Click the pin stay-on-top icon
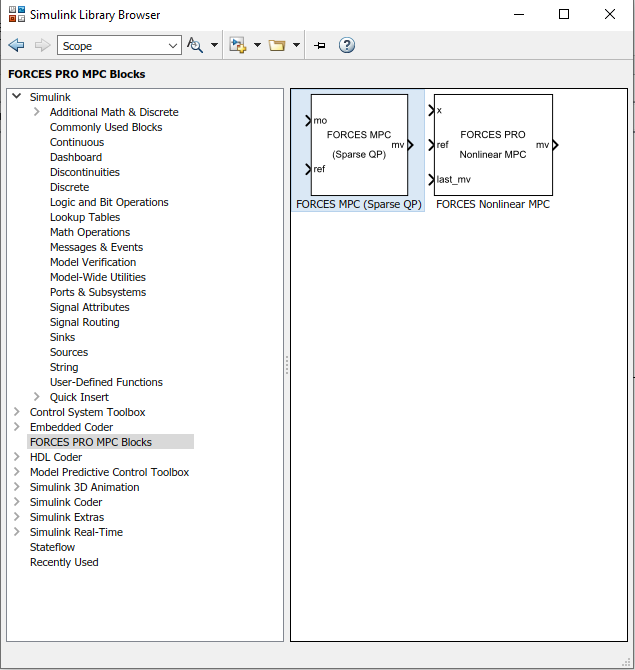Screen dimensions: 635x670 point(320,45)
